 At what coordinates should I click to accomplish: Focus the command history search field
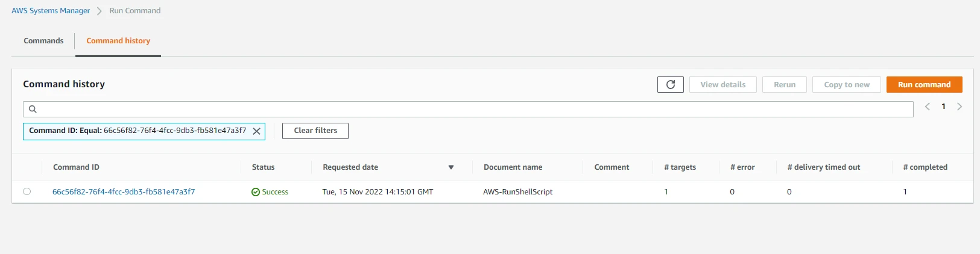pos(468,109)
